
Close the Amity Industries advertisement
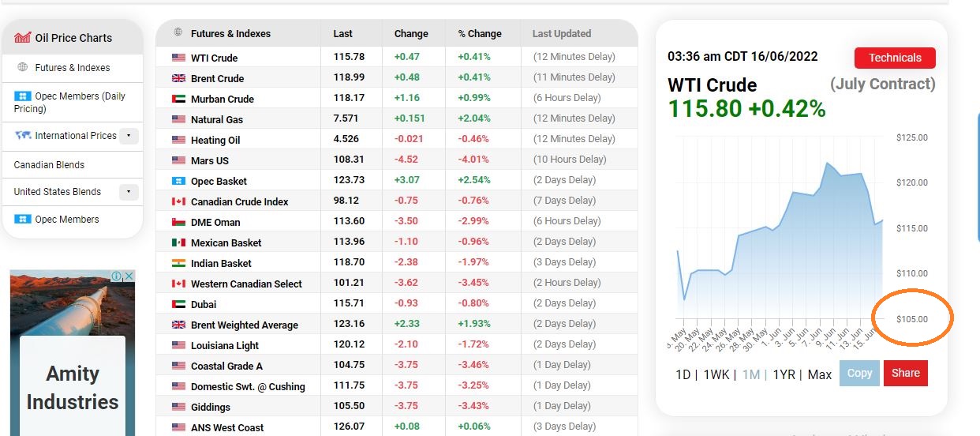129,276
